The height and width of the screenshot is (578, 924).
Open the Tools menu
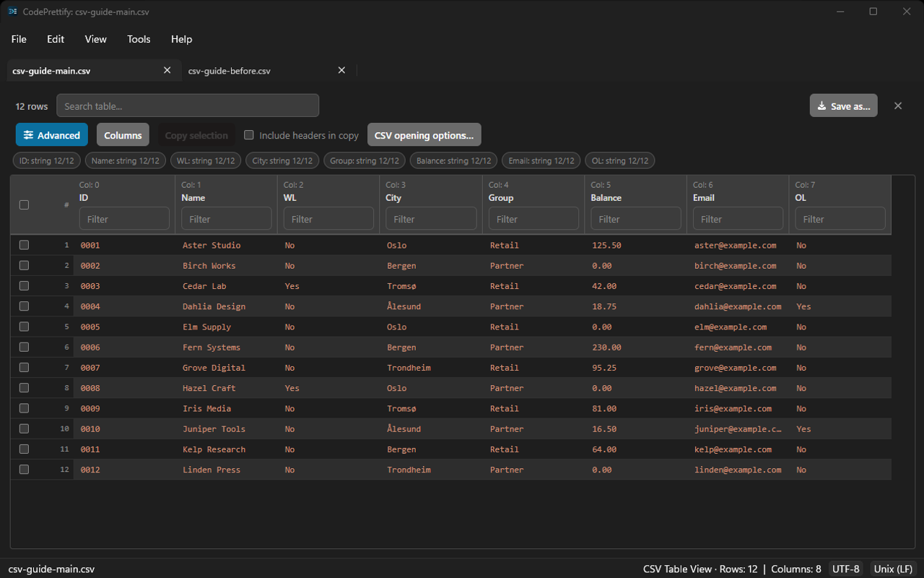tap(139, 39)
